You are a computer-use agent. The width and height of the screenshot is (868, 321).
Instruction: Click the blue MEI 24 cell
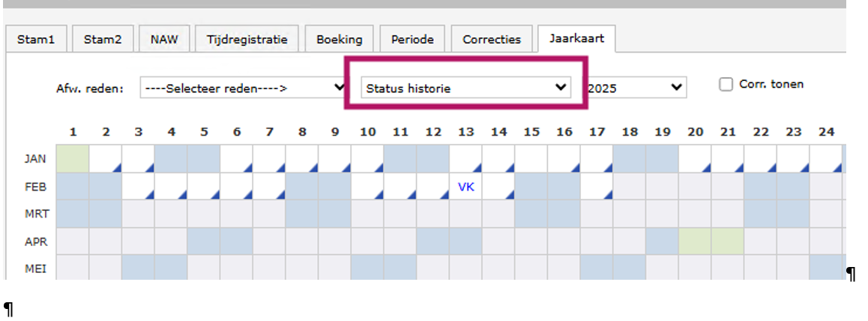click(826, 267)
